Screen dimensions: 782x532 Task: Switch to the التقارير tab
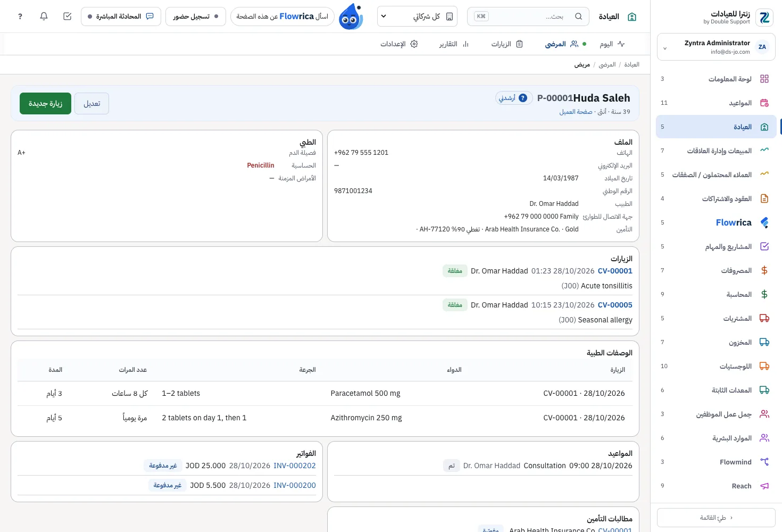pos(454,44)
